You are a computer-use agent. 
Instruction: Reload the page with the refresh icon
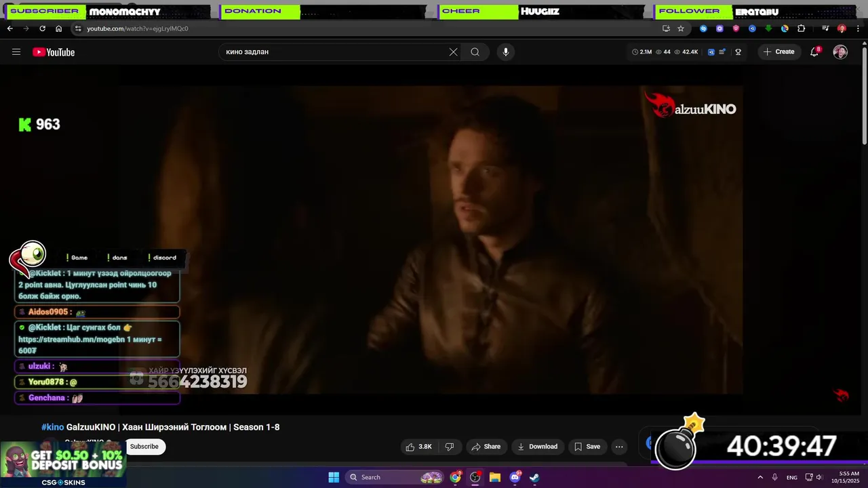42,28
